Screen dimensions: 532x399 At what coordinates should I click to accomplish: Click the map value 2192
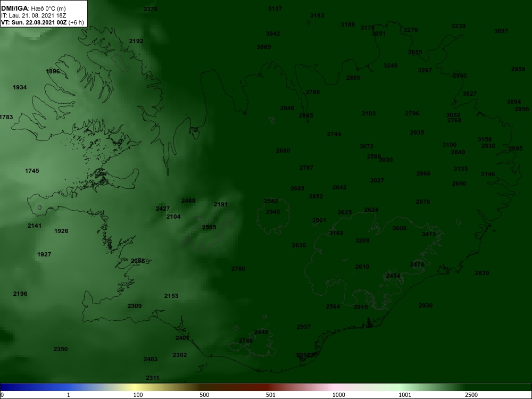136,41
